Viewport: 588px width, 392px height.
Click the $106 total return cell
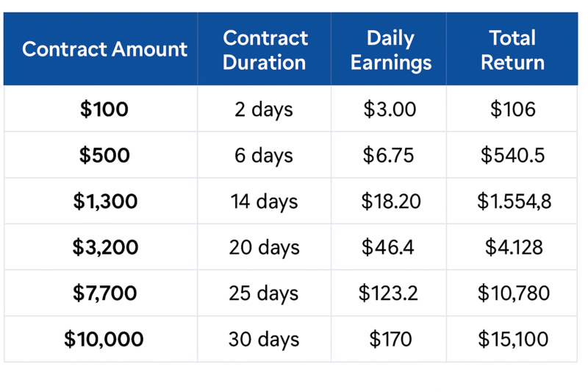click(512, 110)
